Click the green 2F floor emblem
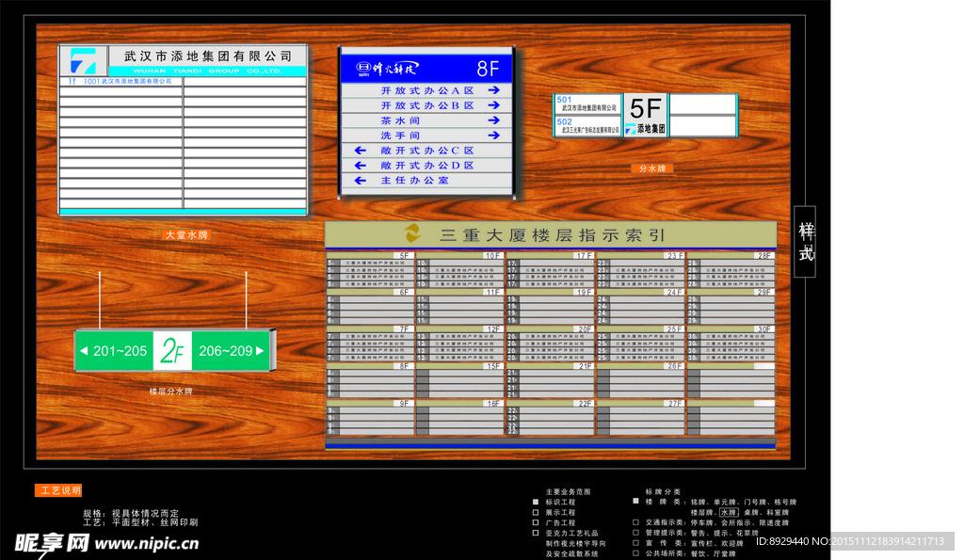This screenshot has width=964, height=560. pyautogui.click(x=172, y=351)
